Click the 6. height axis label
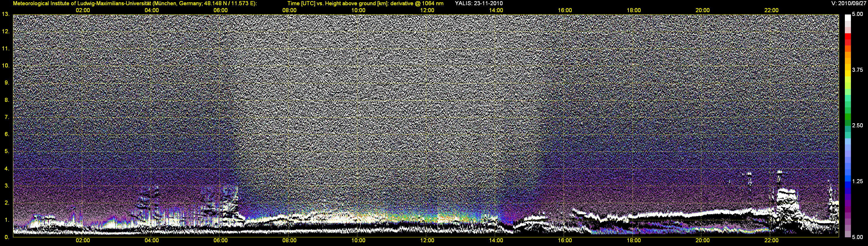Image resolution: width=868 pixels, height=246 pixels. (x=7, y=134)
